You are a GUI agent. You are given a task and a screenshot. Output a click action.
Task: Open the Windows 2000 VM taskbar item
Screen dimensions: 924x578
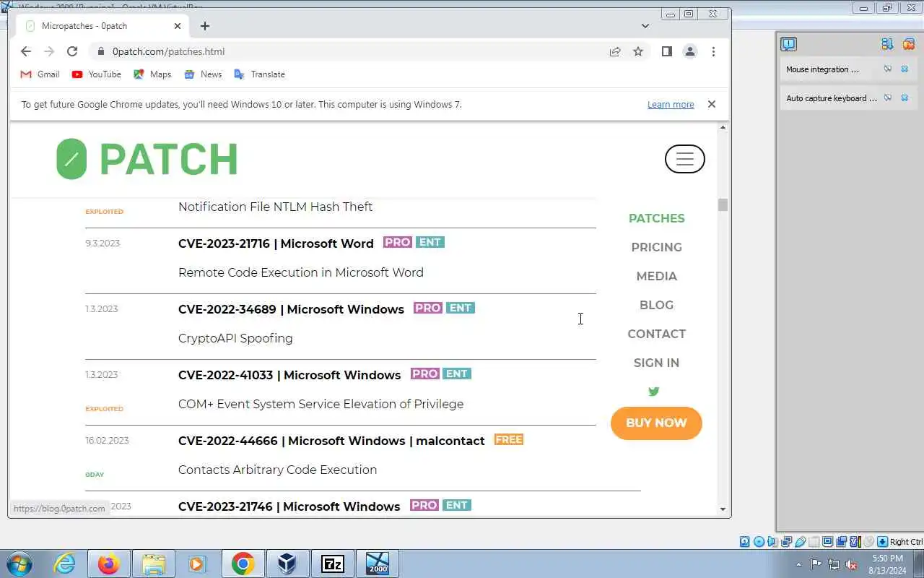pyautogui.click(x=377, y=564)
